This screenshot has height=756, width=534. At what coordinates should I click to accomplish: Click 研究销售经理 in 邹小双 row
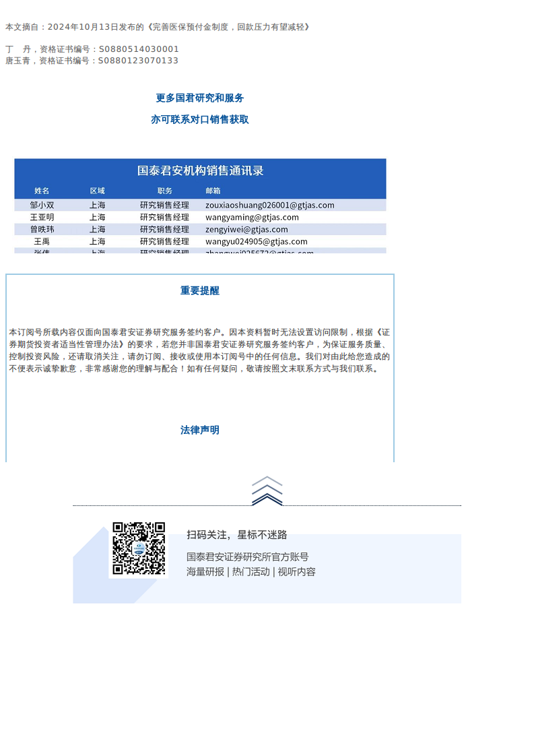[x=164, y=206]
